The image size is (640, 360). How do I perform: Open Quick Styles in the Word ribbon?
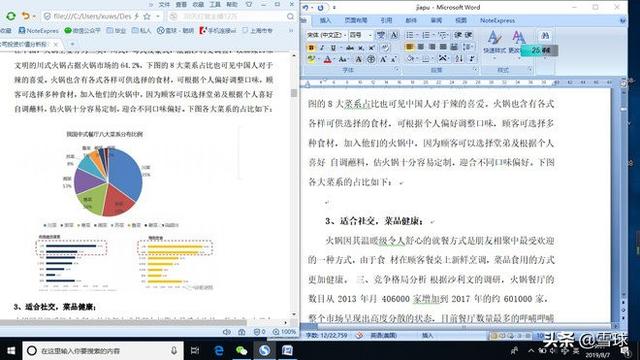494,42
